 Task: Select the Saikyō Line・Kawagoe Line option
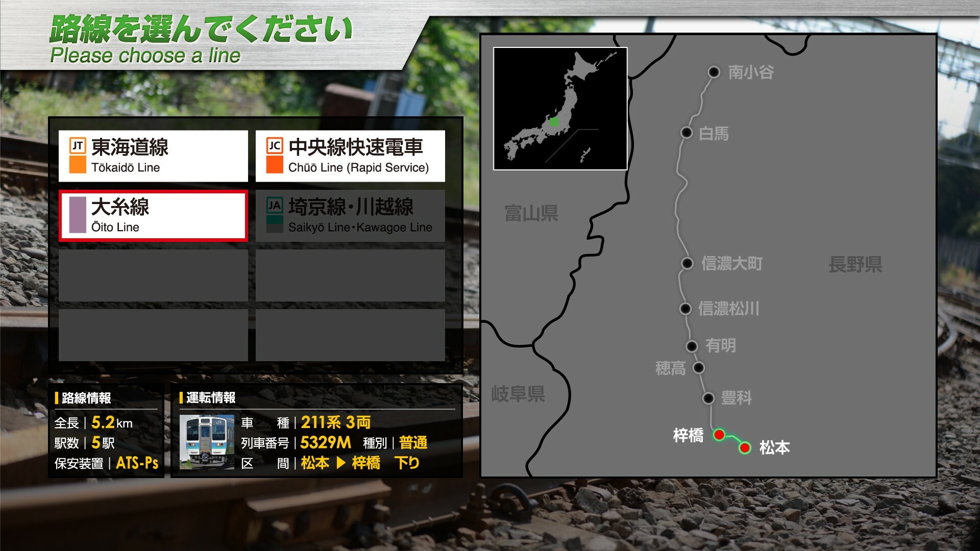[350, 215]
